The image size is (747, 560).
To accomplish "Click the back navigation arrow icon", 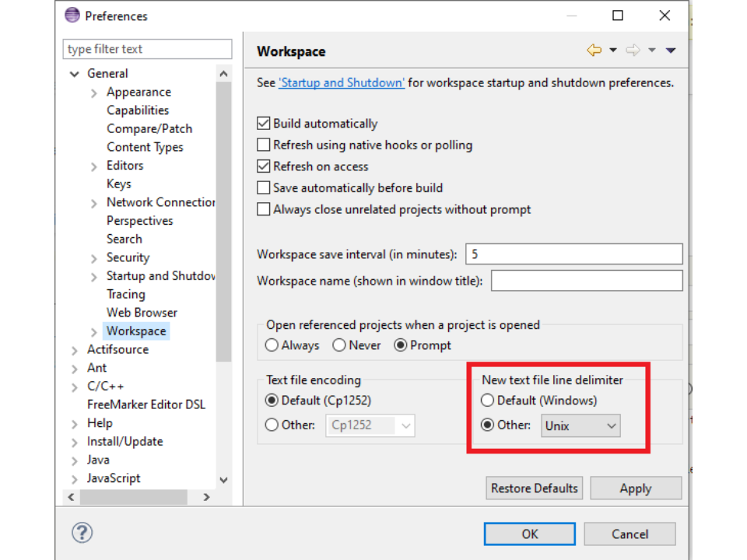I will (x=594, y=51).
